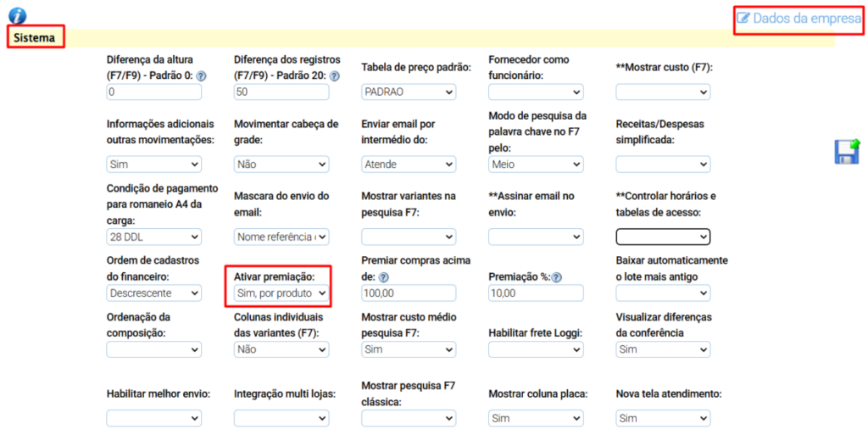Open Habilitar frete Loggi dropdown
Viewport: 868px width, 446px height.
point(536,349)
